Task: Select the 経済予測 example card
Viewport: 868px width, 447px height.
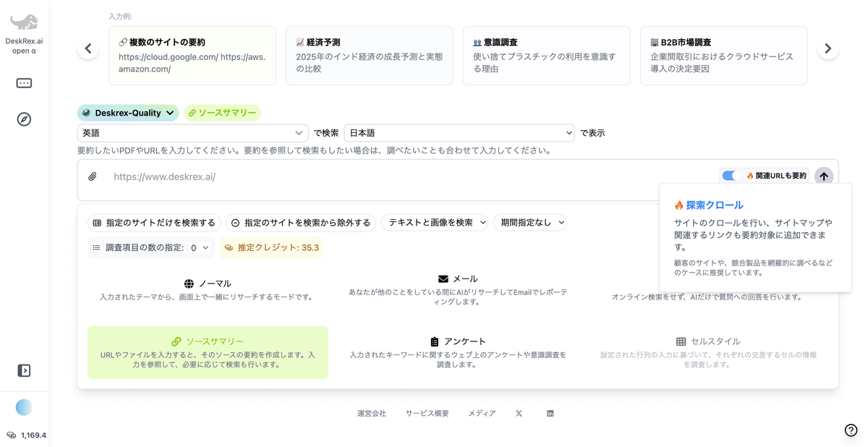Action: pyautogui.click(x=369, y=54)
